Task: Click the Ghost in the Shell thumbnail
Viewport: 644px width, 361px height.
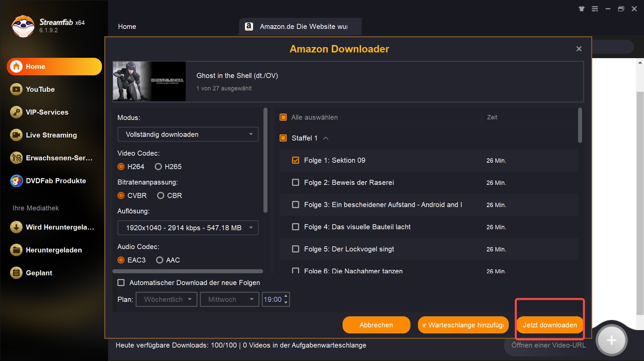Action: pyautogui.click(x=149, y=81)
